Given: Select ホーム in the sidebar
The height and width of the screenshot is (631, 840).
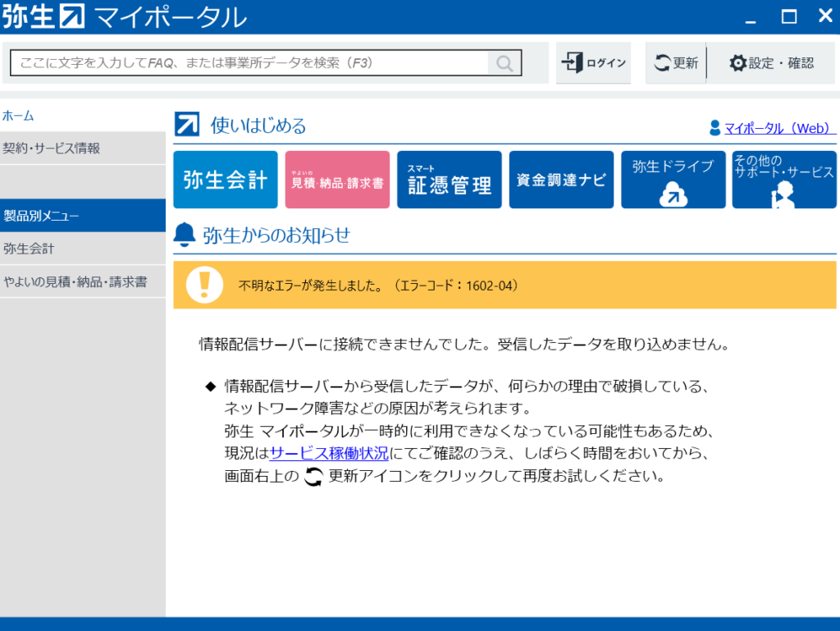Looking at the screenshot, I should 18,116.
